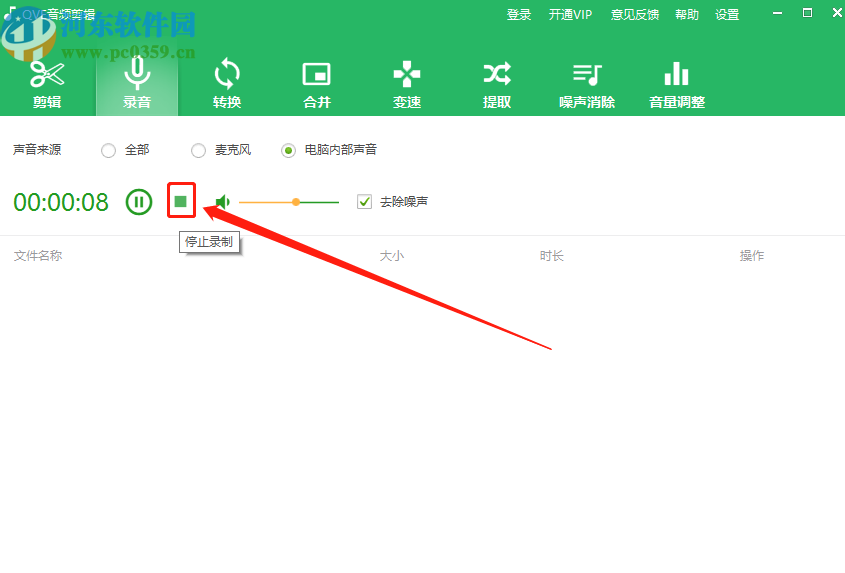This screenshot has height=573, width=845.
Task: Maximize the QVE window
Action: [x=807, y=13]
